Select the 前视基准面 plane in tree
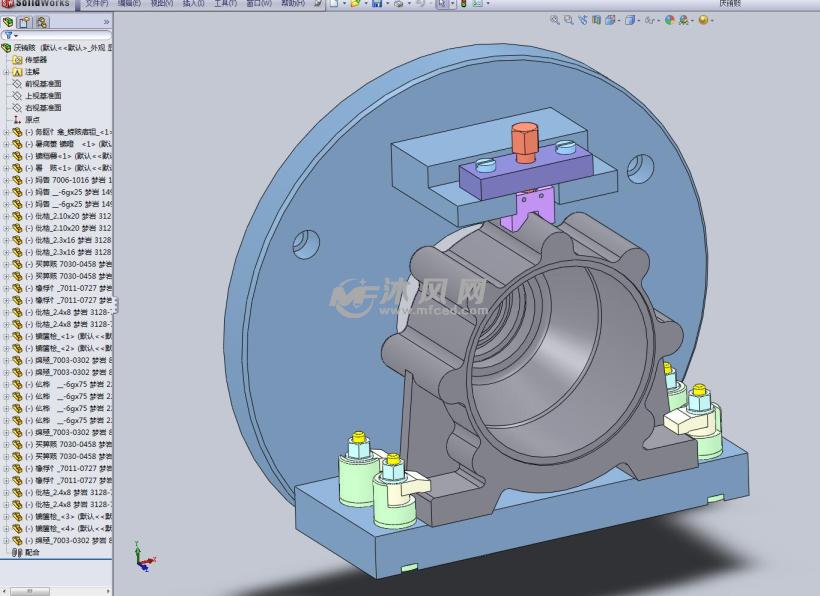Viewport: 820px width, 596px height. (42, 84)
